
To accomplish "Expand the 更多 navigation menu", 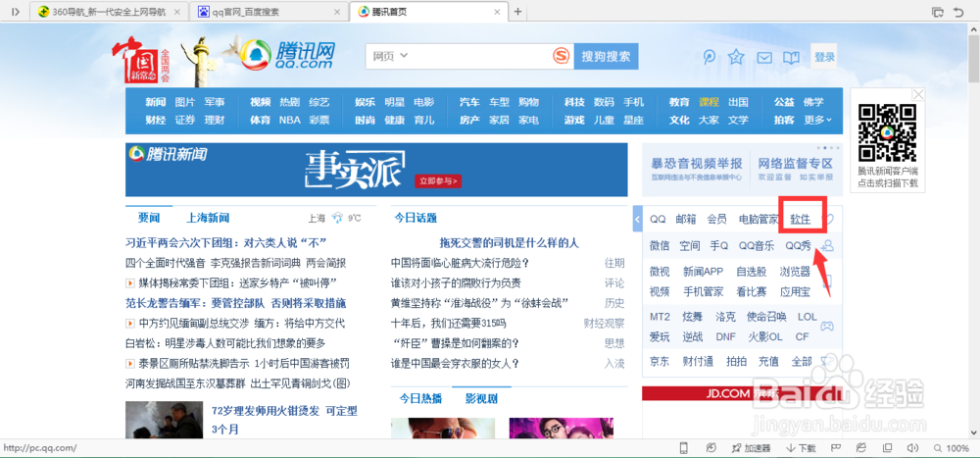I will pyautogui.click(x=818, y=120).
